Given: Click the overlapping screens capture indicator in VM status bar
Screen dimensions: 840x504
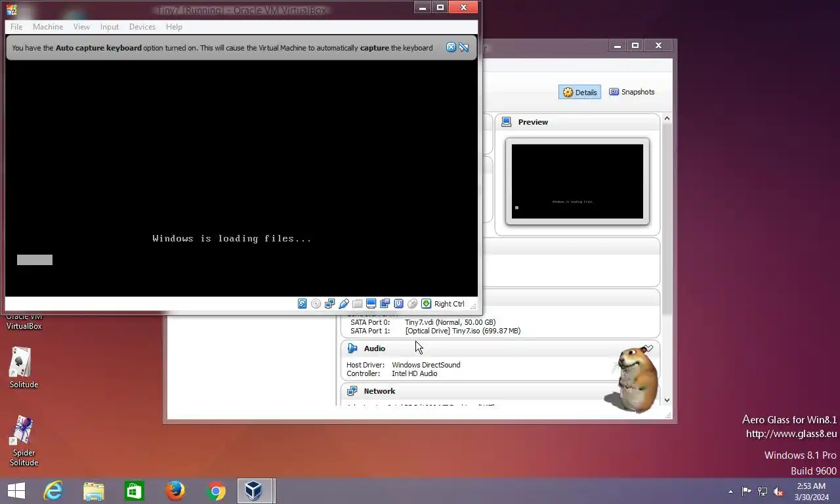Looking at the screenshot, I should point(385,304).
